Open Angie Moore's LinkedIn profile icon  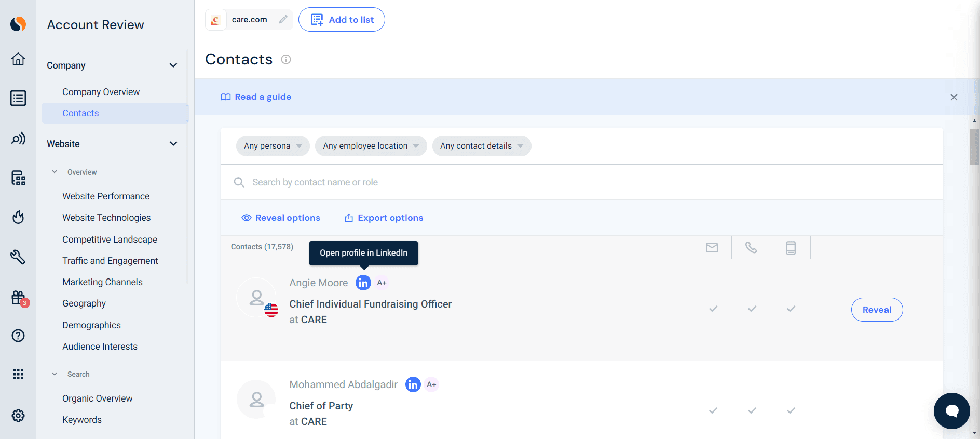[363, 283]
